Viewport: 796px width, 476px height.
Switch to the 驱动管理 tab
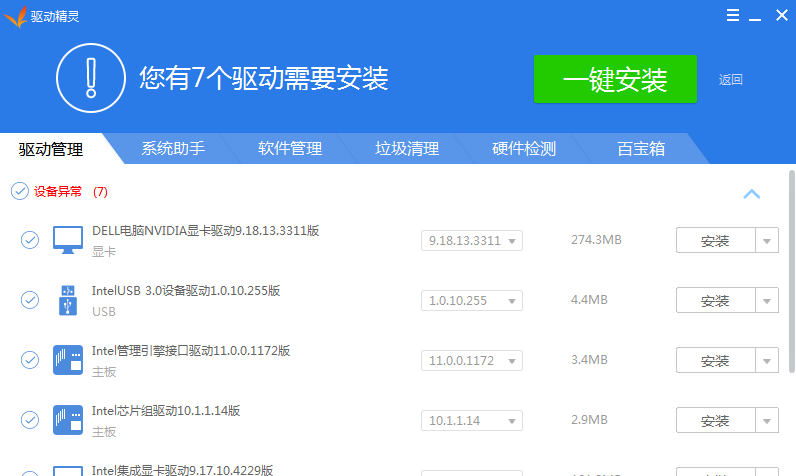[x=51, y=149]
